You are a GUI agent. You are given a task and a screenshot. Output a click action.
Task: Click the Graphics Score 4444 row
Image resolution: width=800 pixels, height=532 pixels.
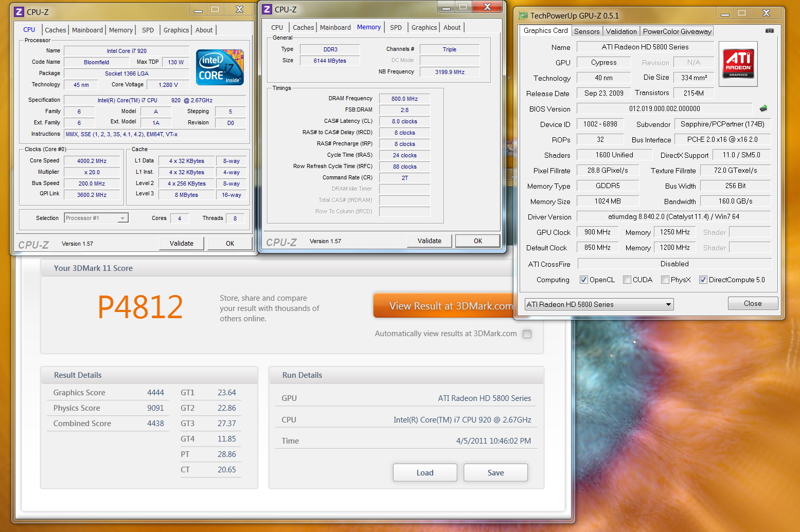click(x=108, y=393)
